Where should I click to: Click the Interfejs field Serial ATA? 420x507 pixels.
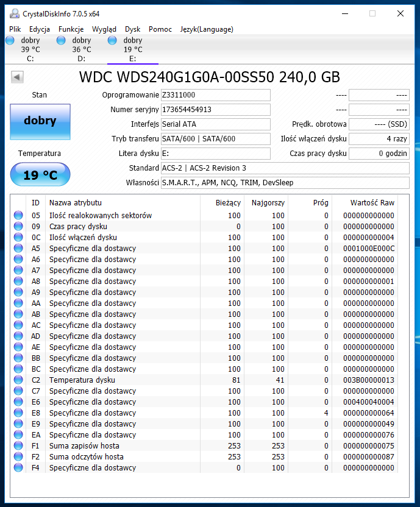coord(216,124)
